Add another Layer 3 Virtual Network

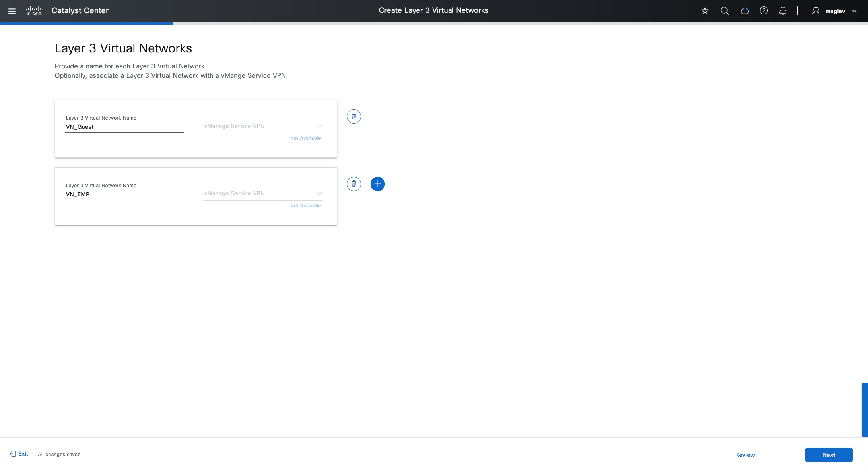[x=377, y=184]
